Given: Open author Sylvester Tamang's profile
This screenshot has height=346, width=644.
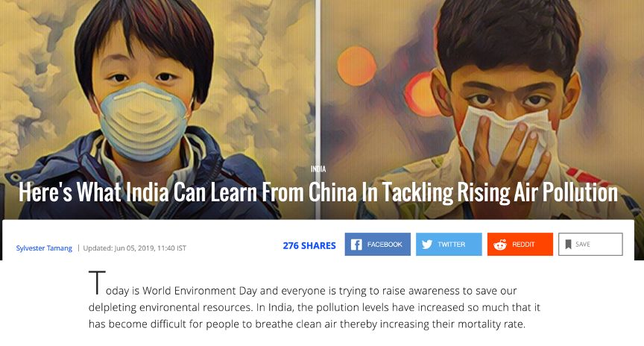Looking at the screenshot, I should [x=44, y=248].
